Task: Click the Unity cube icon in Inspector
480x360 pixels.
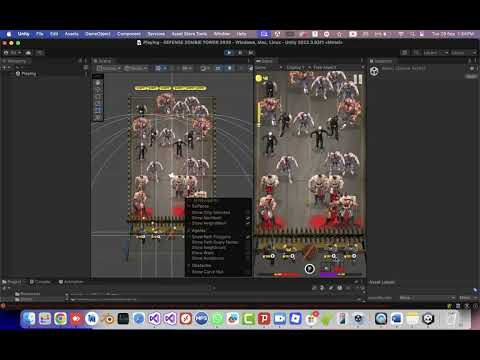Action: [374, 71]
